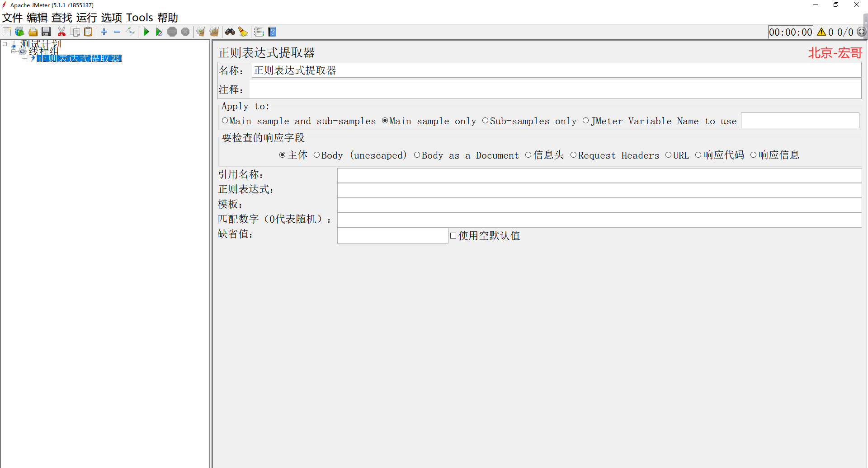Click the blue plus icon in toolbar

pos(104,32)
